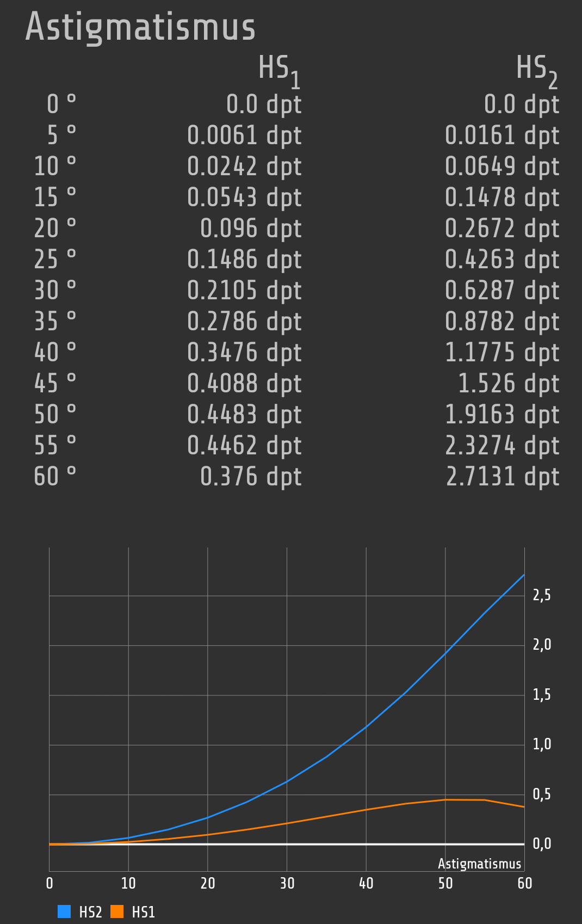This screenshot has width=582, height=924.
Task: Click the y-axis tick label 1,0
Action: pyautogui.click(x=541, y=744)
